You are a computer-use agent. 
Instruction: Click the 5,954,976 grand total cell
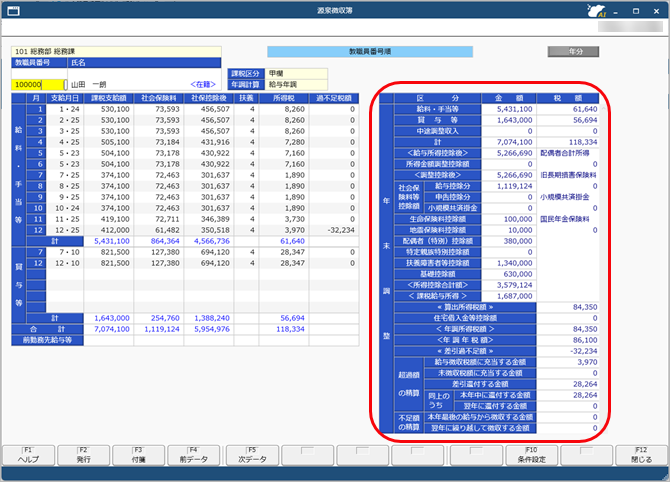pyautogui.click(x=209, y=329)
